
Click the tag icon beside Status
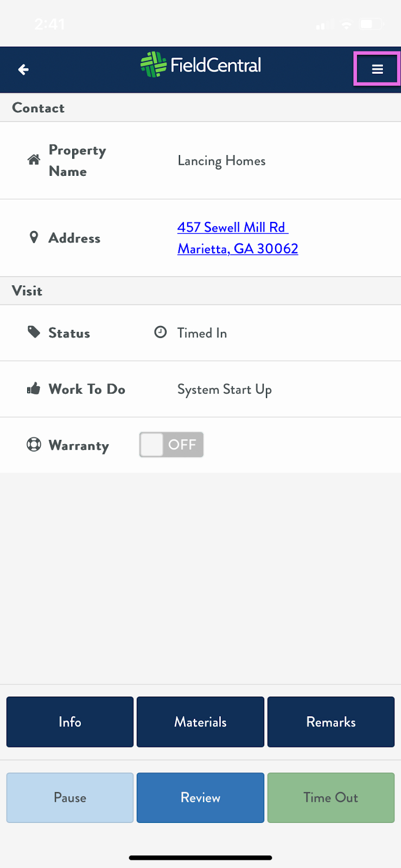tap(34, 332)
